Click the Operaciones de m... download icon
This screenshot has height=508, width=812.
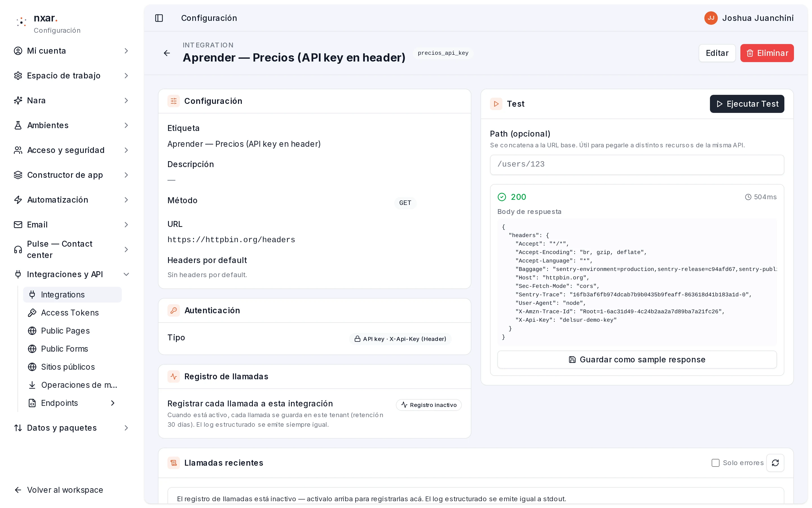click(x=32, y=385)
